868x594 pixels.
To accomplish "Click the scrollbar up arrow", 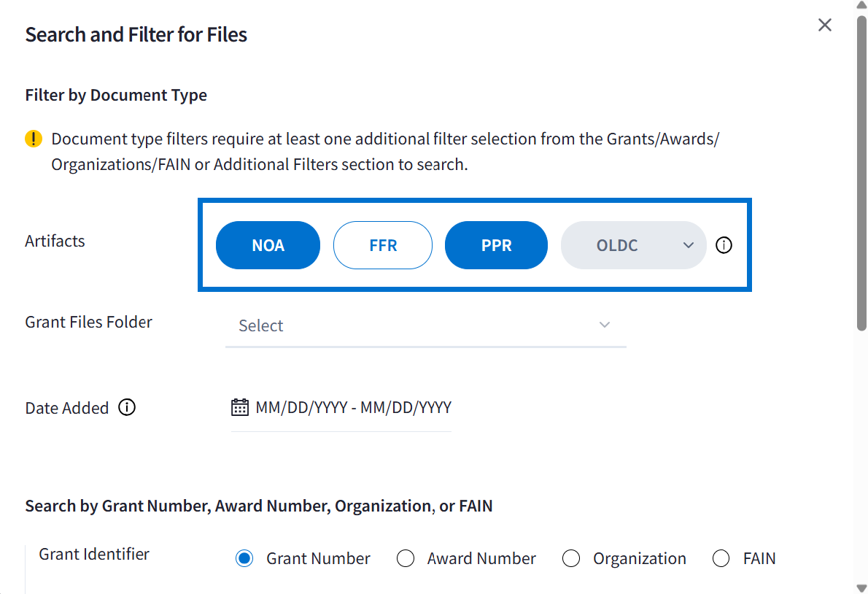I will pos(861,6).
